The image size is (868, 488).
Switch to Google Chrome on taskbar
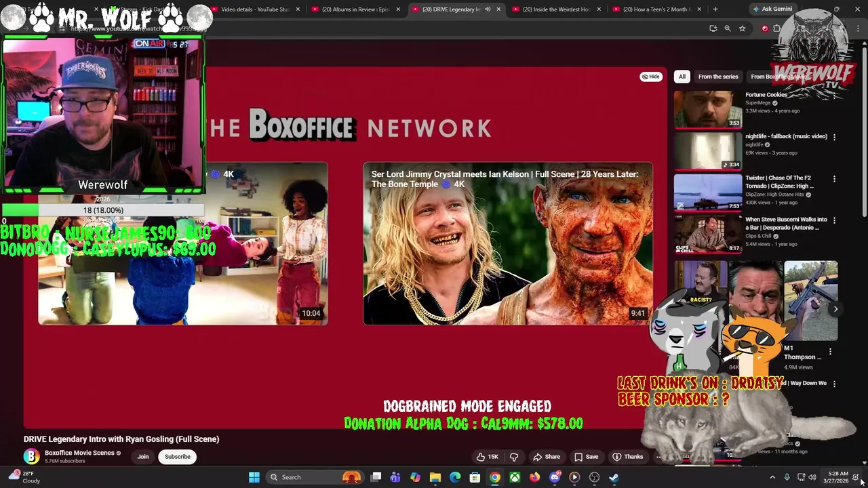(495, 477)
